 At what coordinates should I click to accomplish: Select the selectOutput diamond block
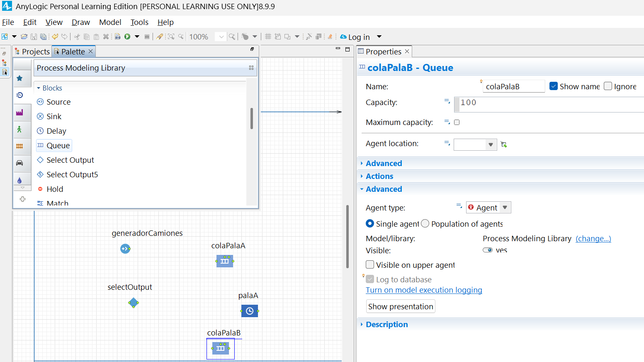[134, 303]
